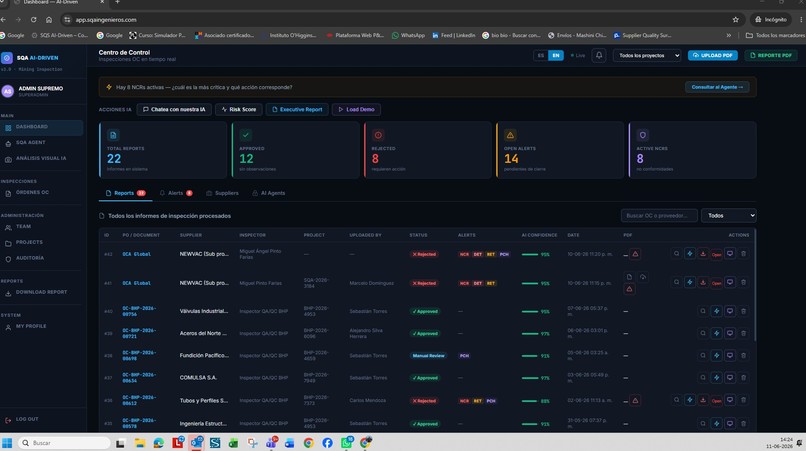Click PDF cloud upload icon in row #41
Image resolution: width=806 pixels, height=451 pixels.
point(643,277)
